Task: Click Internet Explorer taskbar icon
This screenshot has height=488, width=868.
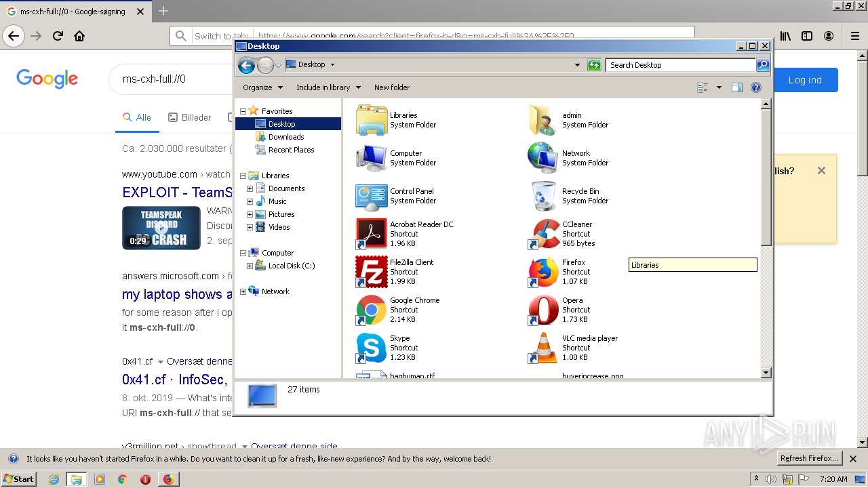Action: coord(54,479)
